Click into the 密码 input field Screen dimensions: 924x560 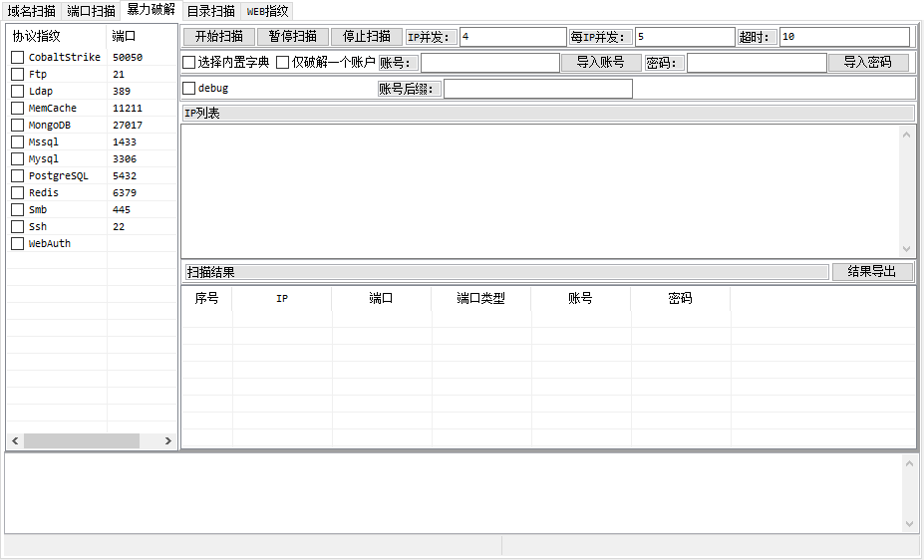[757, 63]
